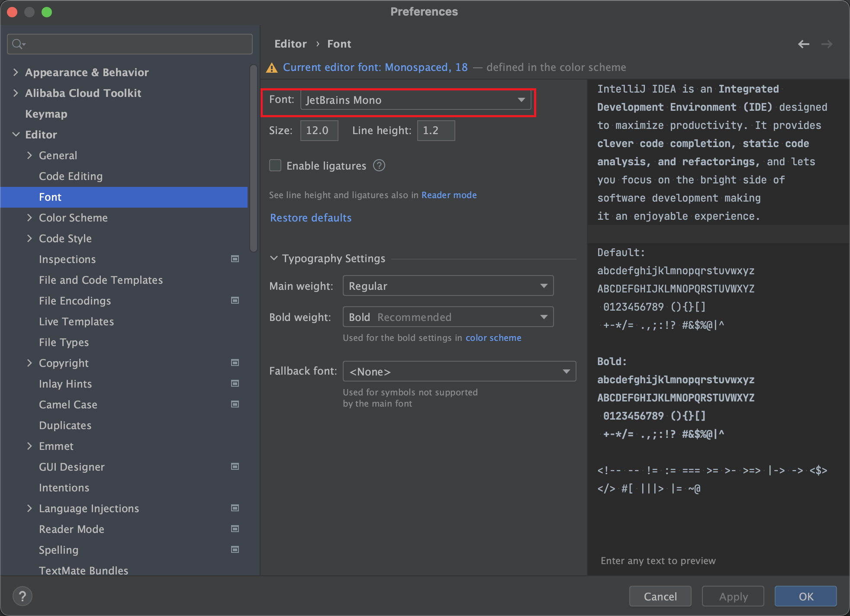850x616 pixels.
Task: Click the project-level icon next to Inspections
Action: 235,259
